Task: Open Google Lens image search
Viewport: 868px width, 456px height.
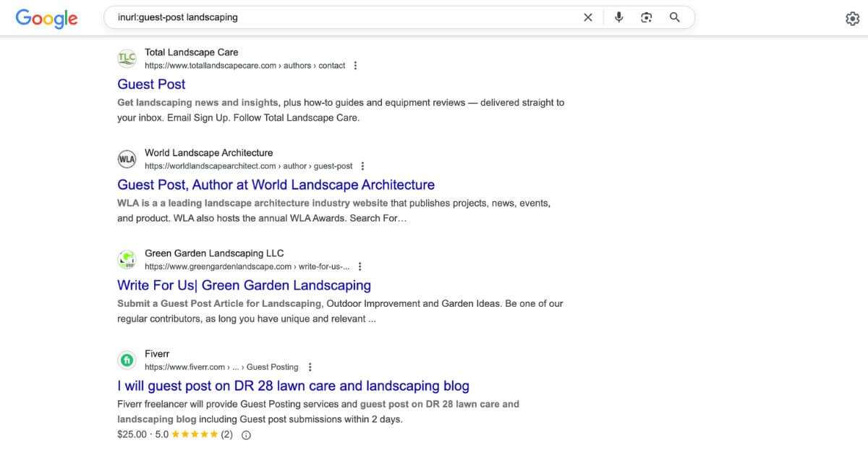Action: [x=646, y=17]
